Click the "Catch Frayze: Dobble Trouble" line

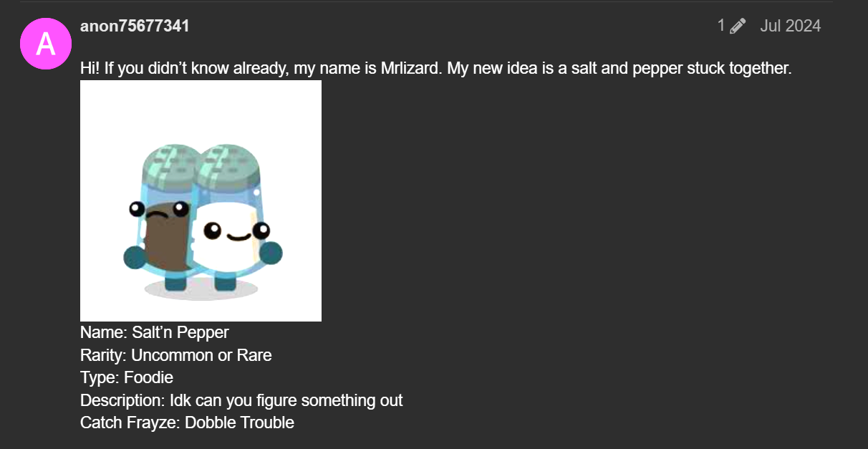[187, 423]
